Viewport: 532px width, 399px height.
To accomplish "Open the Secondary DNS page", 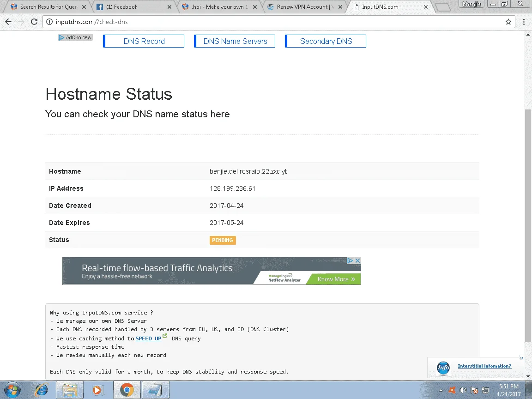I will (x=326, y=41).
